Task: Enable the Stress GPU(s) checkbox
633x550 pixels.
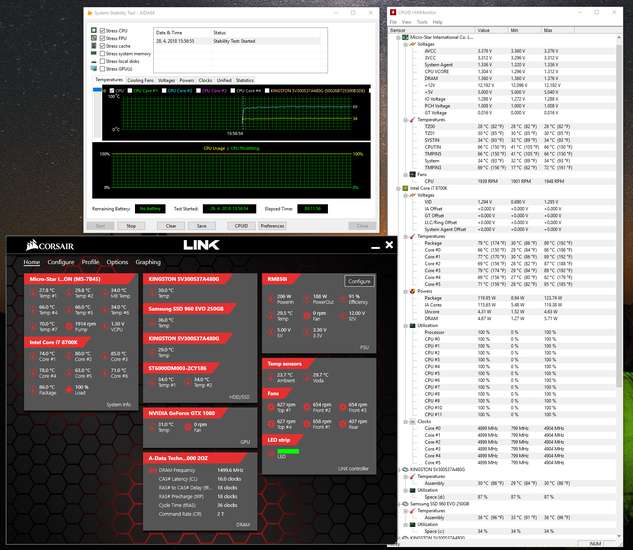Action: 103,69
